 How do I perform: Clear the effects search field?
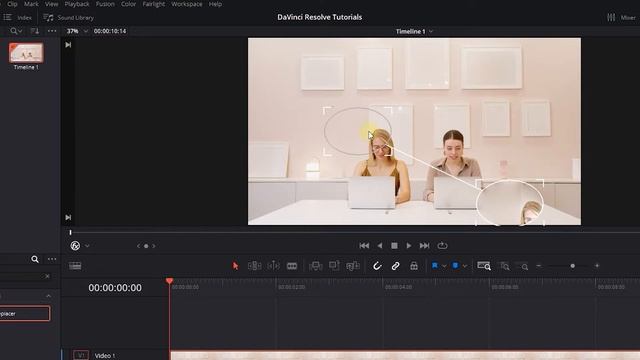(x=47, y=276)
